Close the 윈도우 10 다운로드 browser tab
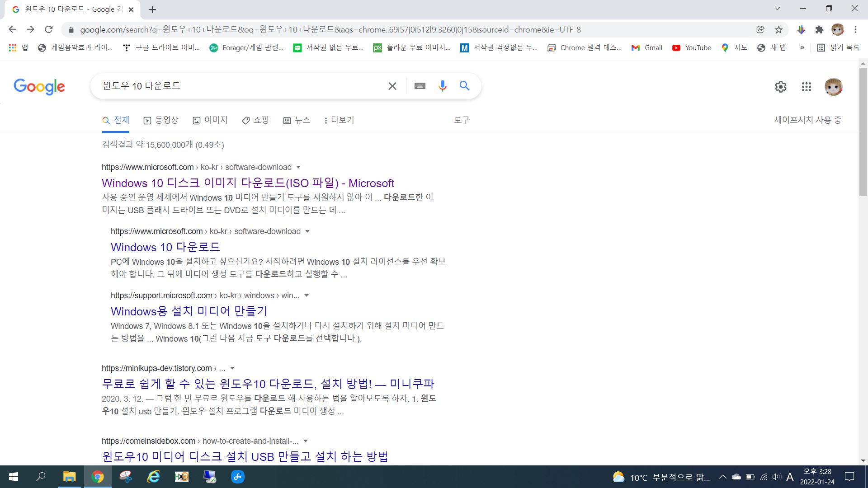Image resolution: width=868 pixels, height=488 pixels. click(131, 9)
